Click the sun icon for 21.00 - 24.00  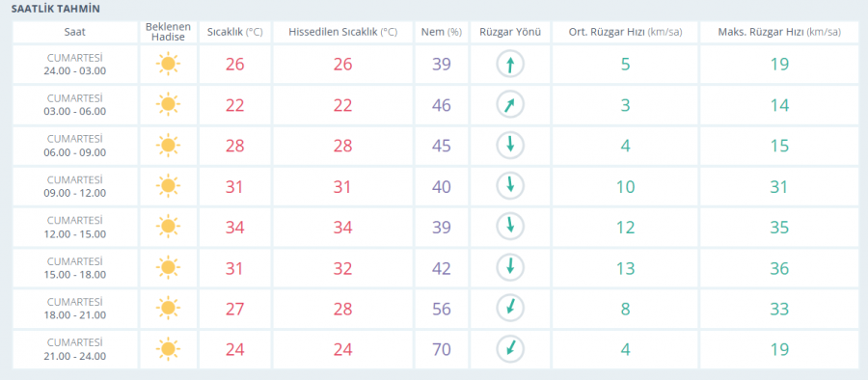168,349
